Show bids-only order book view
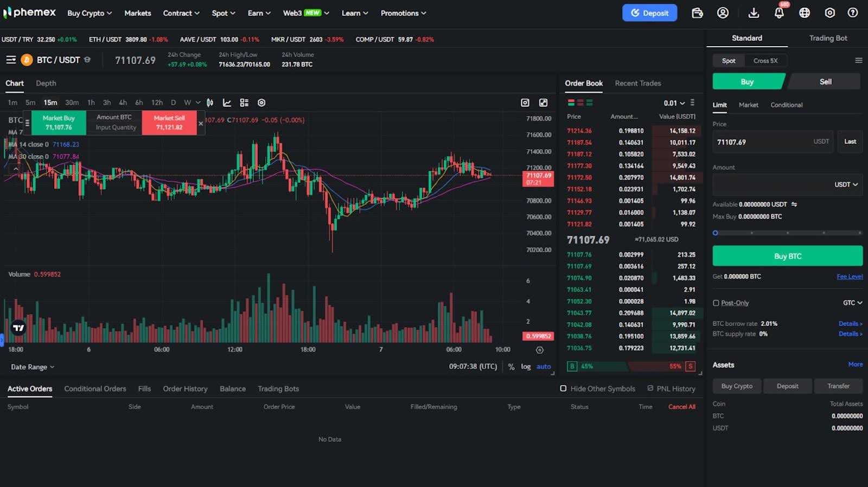 [589, 102]
